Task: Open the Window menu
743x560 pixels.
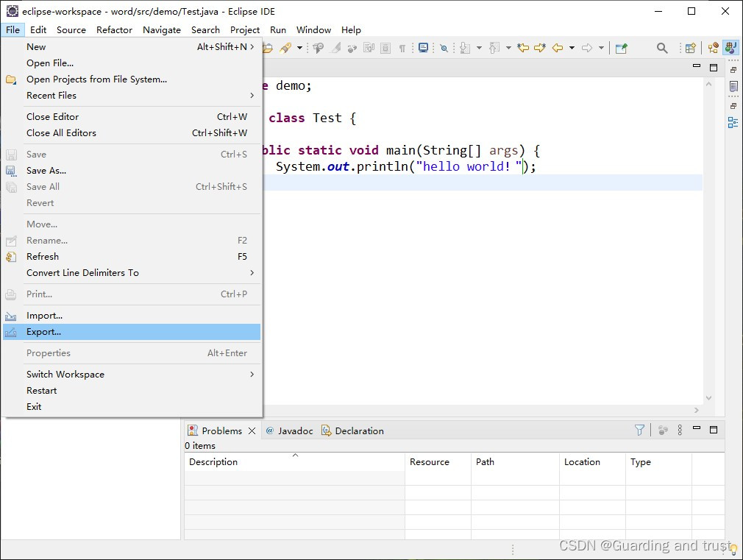Action: coord(313,30)
